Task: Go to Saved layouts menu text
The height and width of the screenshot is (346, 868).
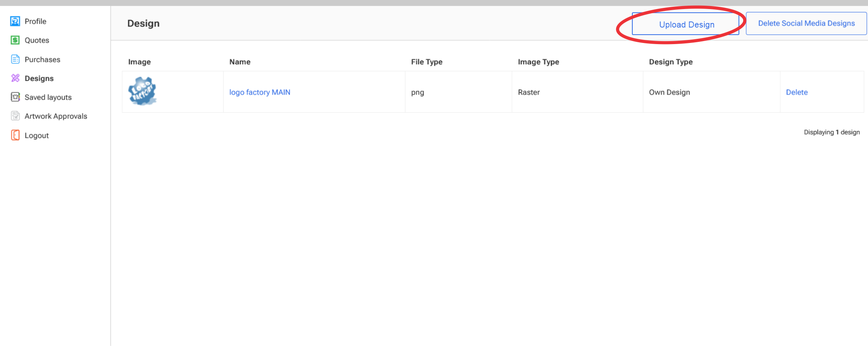Action: (48, 97)
